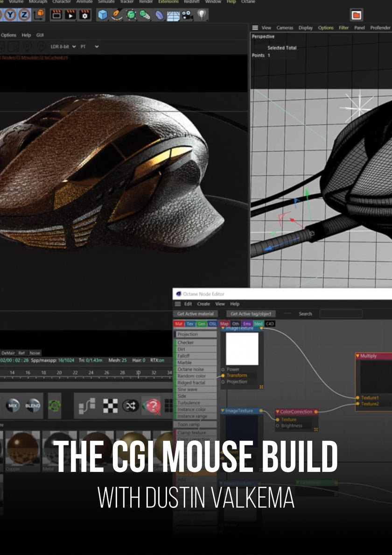
Task: Click the Multiply node Texture1 input port
Action: pyautogui.click(x=358, y=398)
